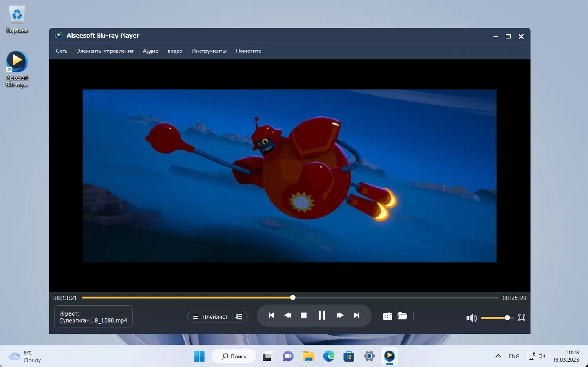The image size is (588, 367).
Task: Switch the ENG input language
Action: (514, 356)
